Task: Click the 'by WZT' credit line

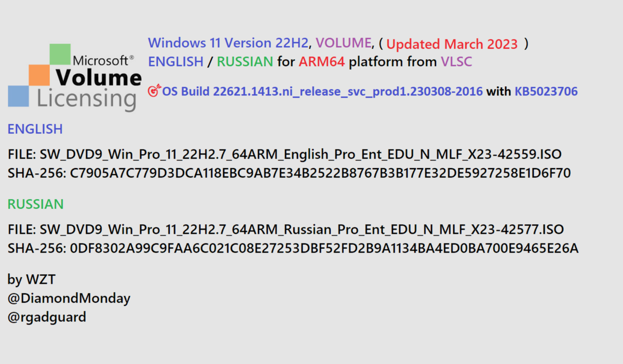Action: pyautogui.click(x=31, y=280)
